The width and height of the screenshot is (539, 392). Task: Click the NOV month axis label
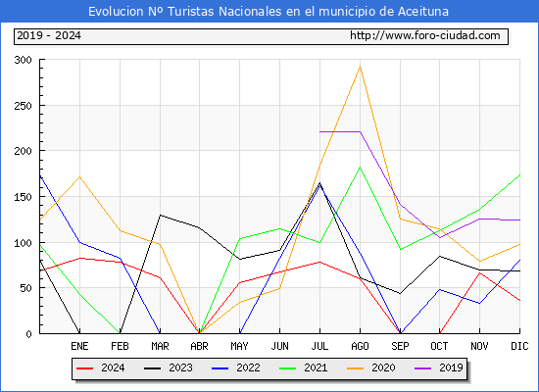[479, 346]
